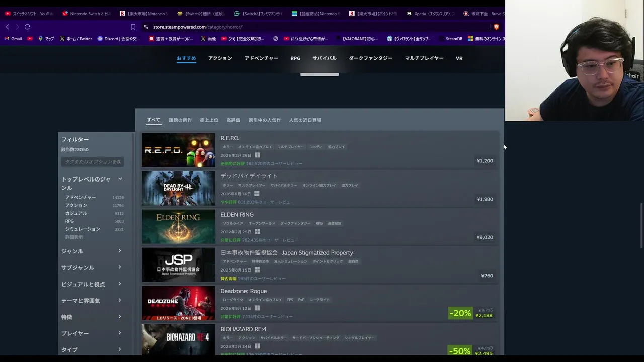
Task: Click 詳細表示 to show more genres
Action: 74,237
